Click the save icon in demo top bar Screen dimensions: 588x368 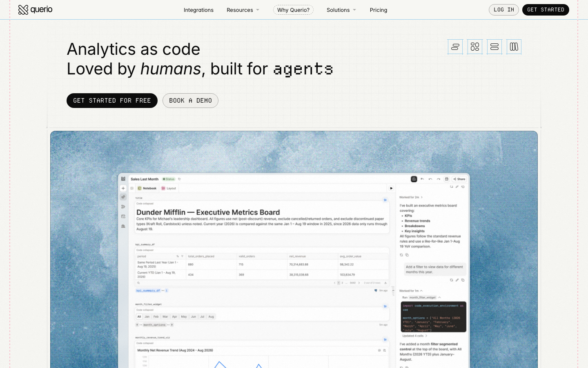pyautogui.click(x=414, y=179)
